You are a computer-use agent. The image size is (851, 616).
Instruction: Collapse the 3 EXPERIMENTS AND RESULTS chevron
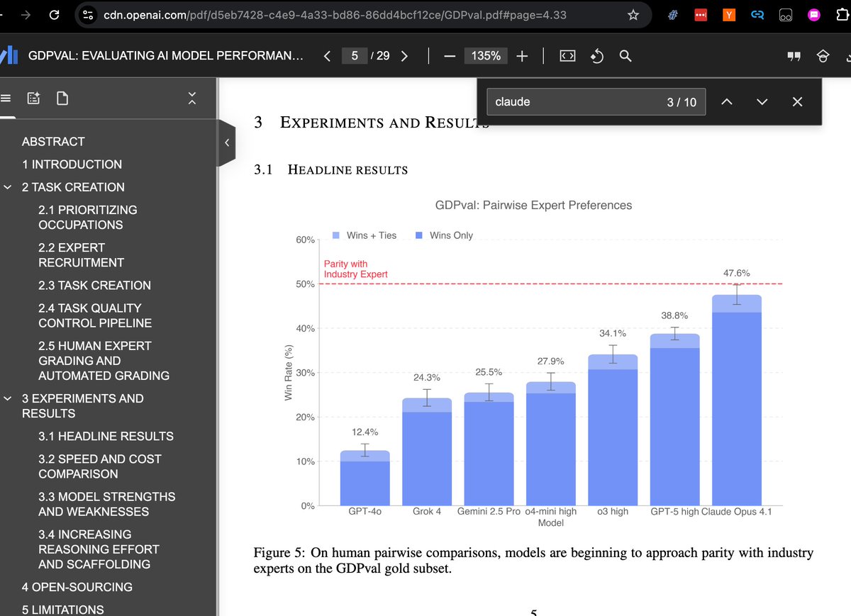point(8,398)
